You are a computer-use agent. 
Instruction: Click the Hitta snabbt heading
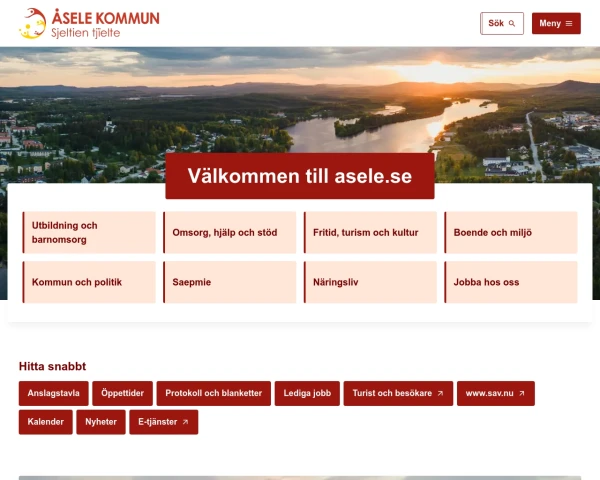point(52,366)
